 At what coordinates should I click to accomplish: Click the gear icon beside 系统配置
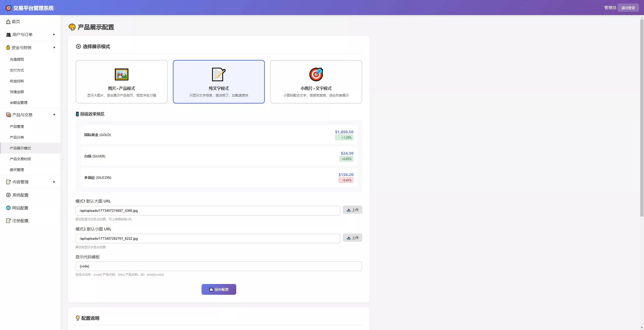(x=8, y=195)
